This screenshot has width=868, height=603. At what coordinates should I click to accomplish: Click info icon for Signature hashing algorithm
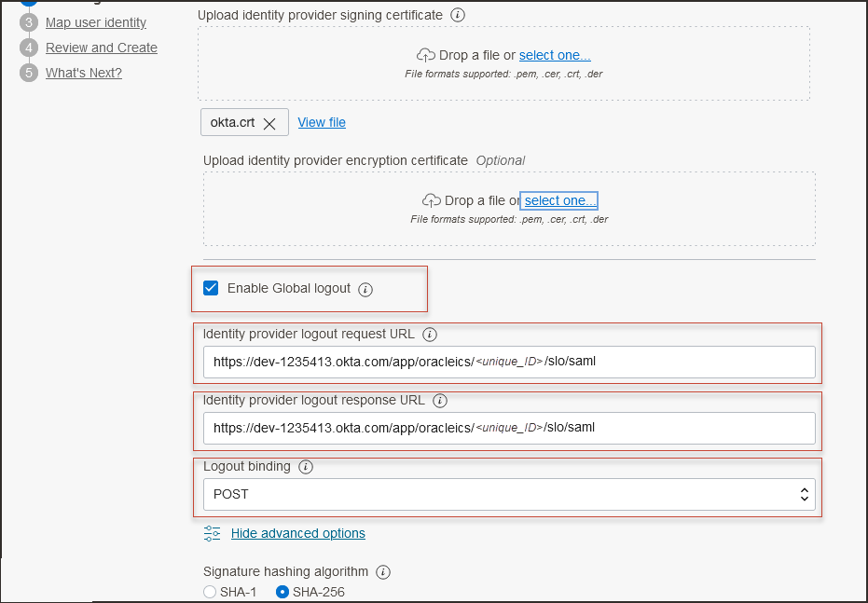coord(383,572)
